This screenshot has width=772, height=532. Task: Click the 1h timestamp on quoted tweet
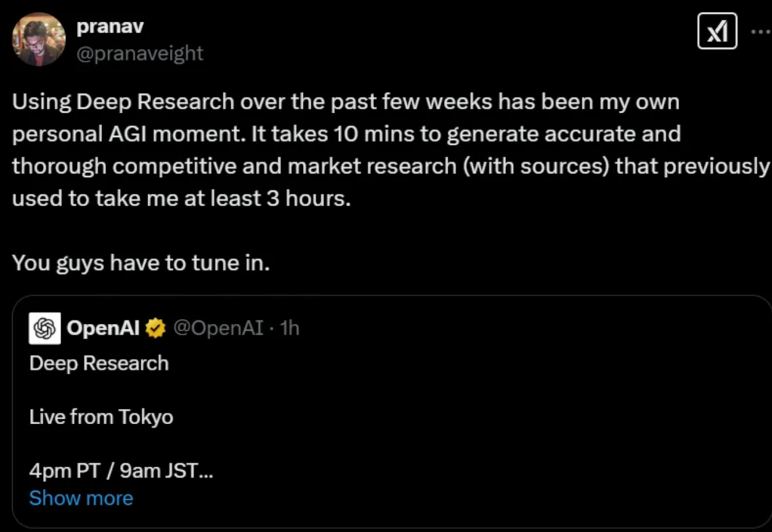click(289, 328)
